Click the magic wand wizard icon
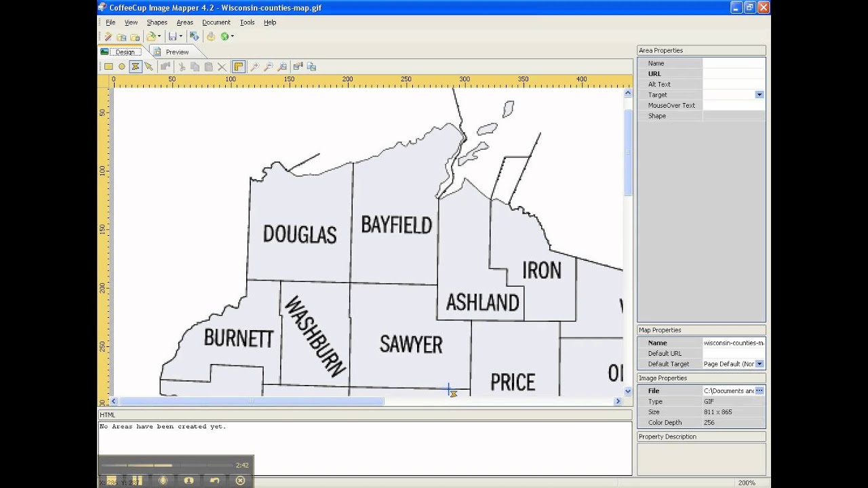Image resolution: width=868 pixels, height=488 pixels. click(x=108, y=37)
